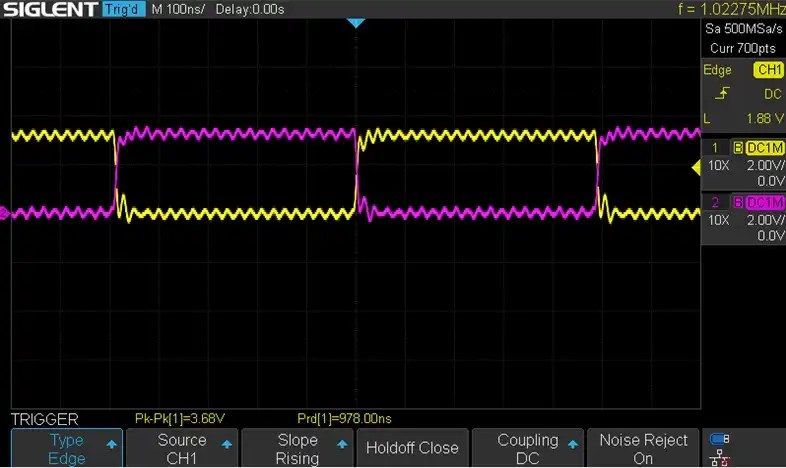The width and height of the screenshot is (786, 468).
Task: Select the channel 1 info panel
Action: tap(743, 164)
